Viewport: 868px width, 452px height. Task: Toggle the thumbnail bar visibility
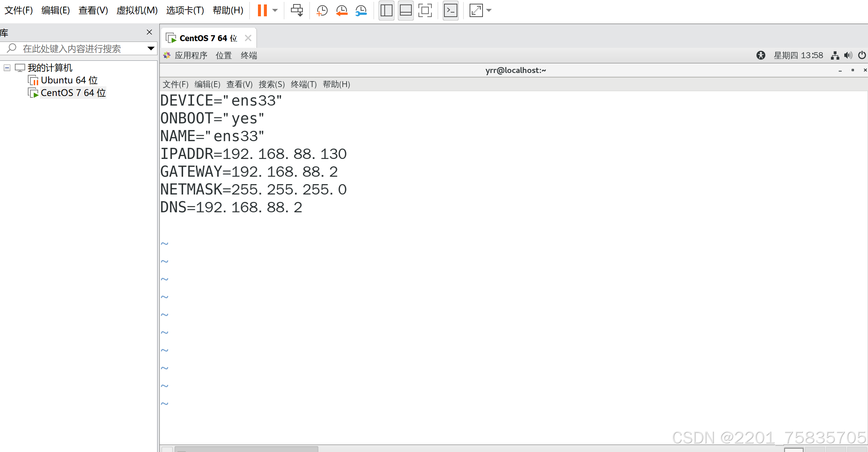pos(406,10)
